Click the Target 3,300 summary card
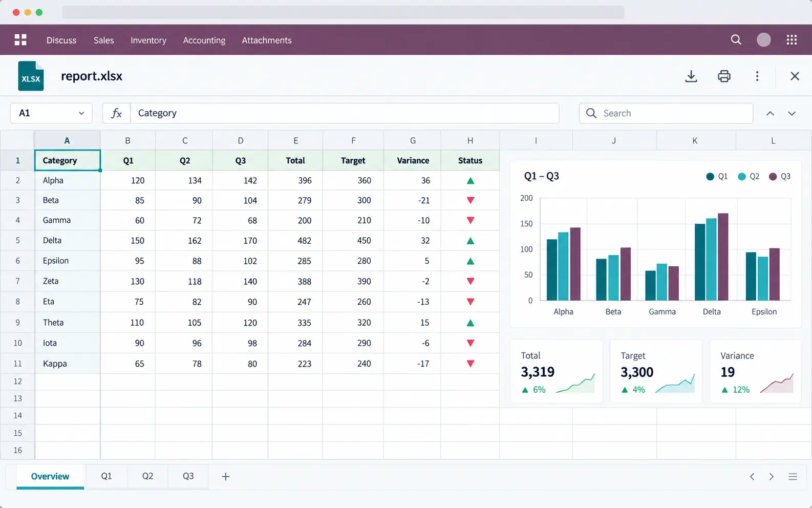The height and width of the screenshot is (508, 812). tap(656, 371)
